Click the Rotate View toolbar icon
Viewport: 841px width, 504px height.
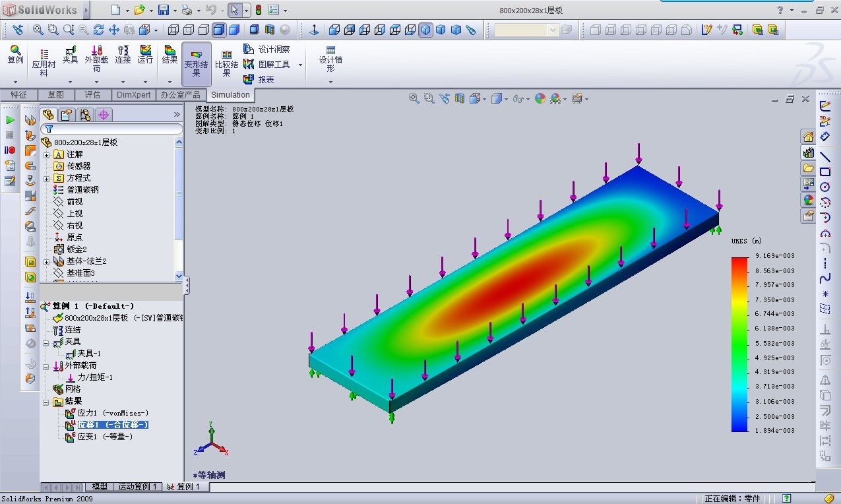[x=98, y=30]
